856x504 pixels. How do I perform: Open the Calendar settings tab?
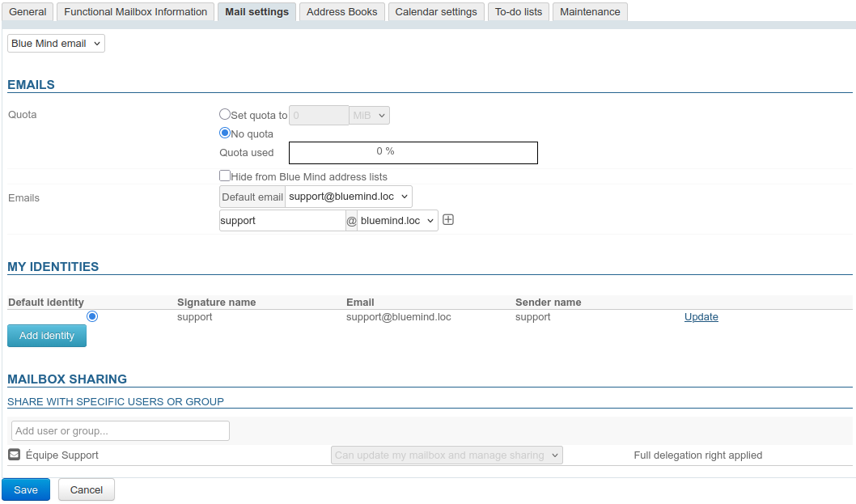click(x=436, y=12)
